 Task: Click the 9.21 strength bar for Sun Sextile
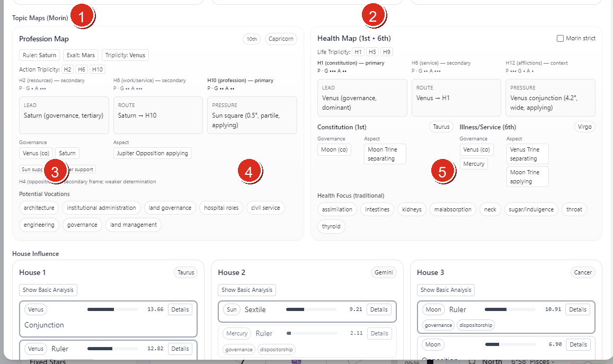311,309
